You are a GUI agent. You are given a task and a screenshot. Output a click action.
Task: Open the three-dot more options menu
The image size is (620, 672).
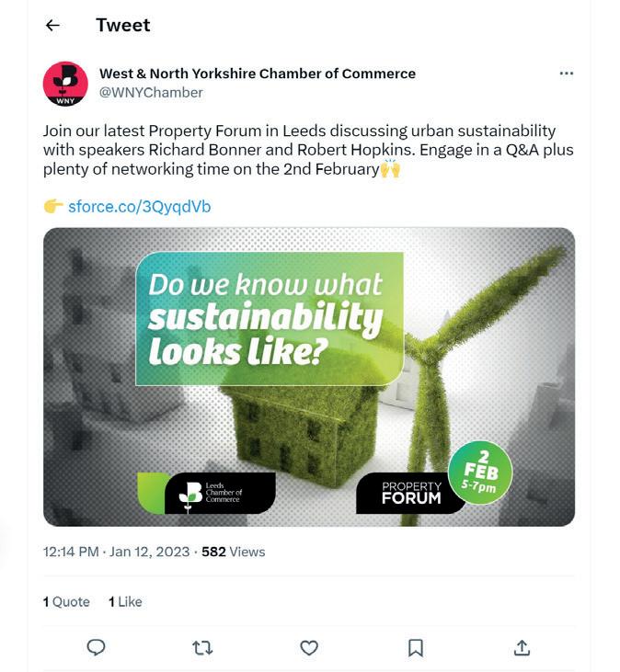[x=566, y=74]
